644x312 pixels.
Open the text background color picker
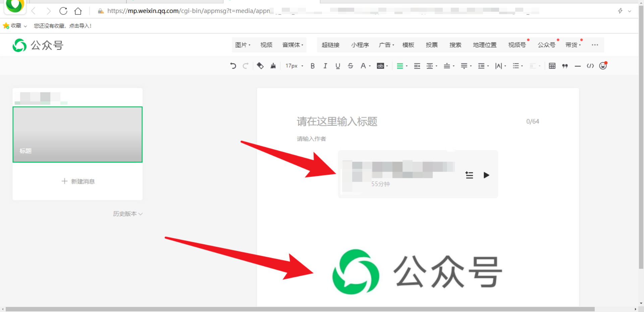pos(382,66)
